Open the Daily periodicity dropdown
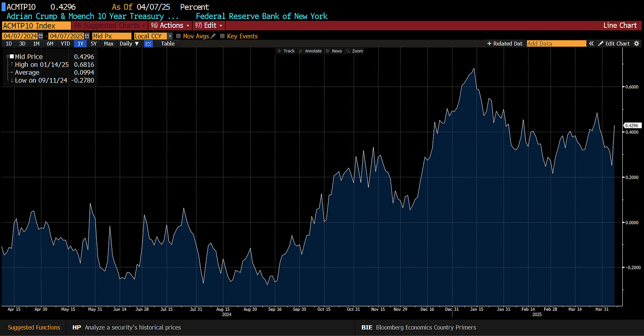 pos(129,43)
